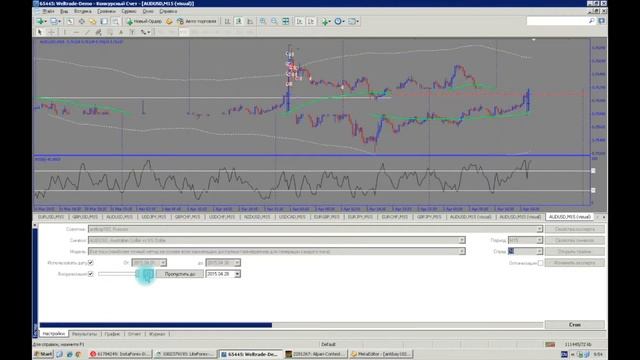Click the New Order (Новый ордер) button

pyautogui.click(x=144, y=21)
